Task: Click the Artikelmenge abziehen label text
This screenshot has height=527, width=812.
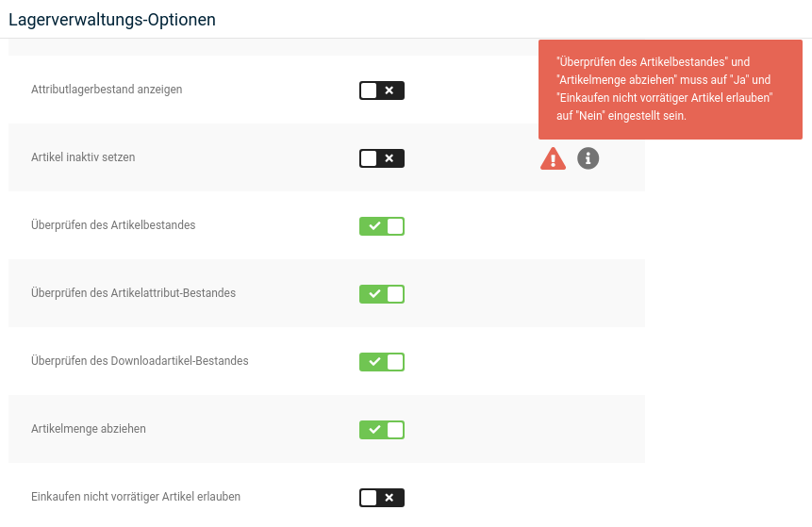Action: click(89, 429)
